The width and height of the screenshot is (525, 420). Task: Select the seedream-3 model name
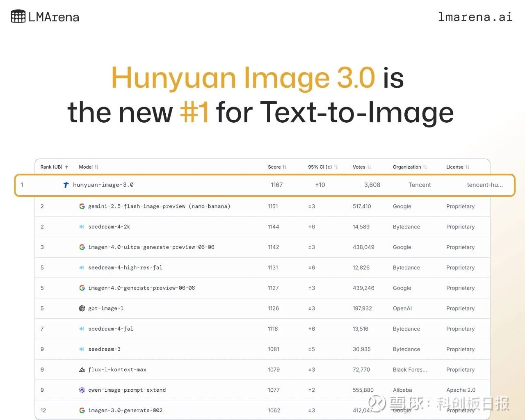[104, 349]
